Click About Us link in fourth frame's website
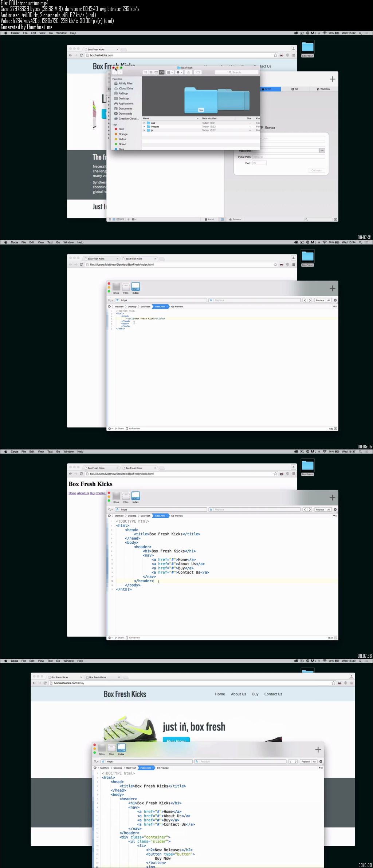Image resolution: width=373 pixels, height=868 pixels. coord(238,694)
